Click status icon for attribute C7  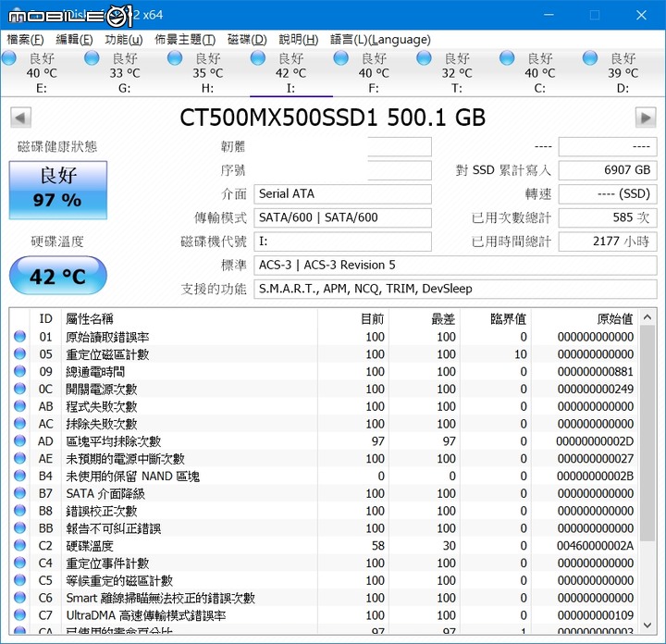[19, 615]
